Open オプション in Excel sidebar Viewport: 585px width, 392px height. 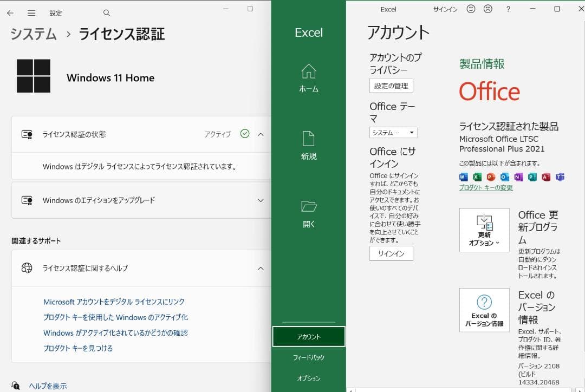pos(309,378)
